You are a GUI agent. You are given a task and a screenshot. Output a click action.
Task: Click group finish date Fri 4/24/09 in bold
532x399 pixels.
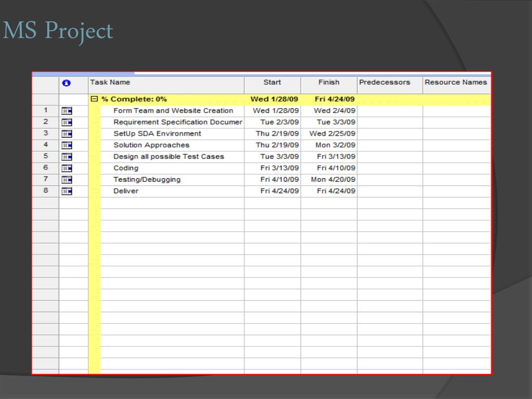click(x=335, y=99)
